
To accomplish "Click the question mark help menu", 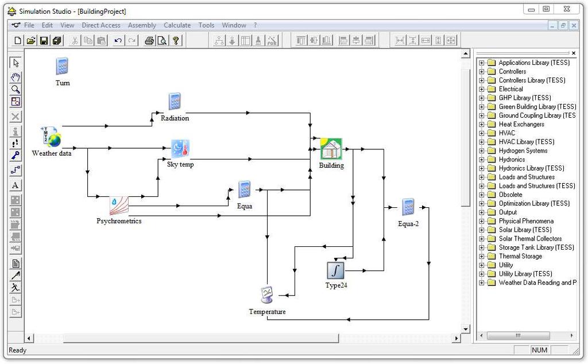I will [x=256, y=25].
